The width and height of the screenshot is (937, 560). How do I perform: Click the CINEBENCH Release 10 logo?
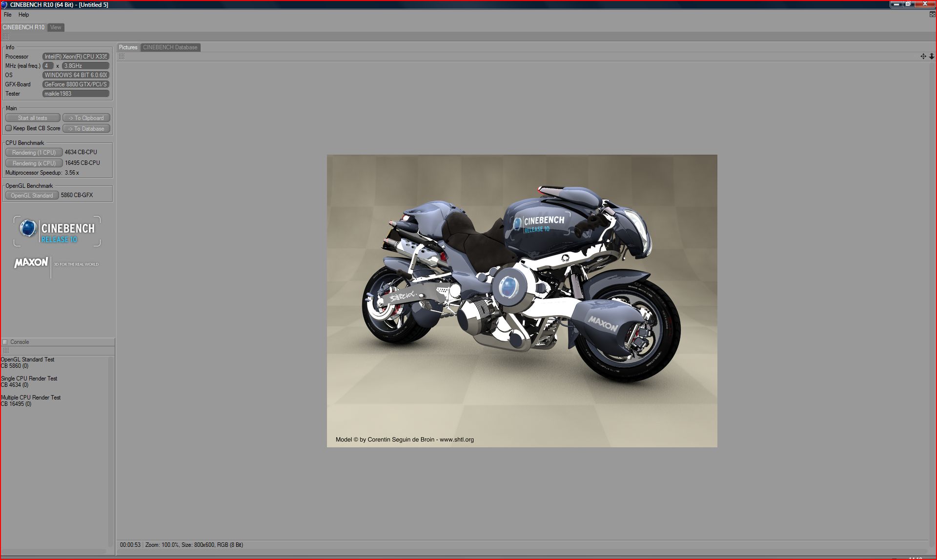point(57,231)
